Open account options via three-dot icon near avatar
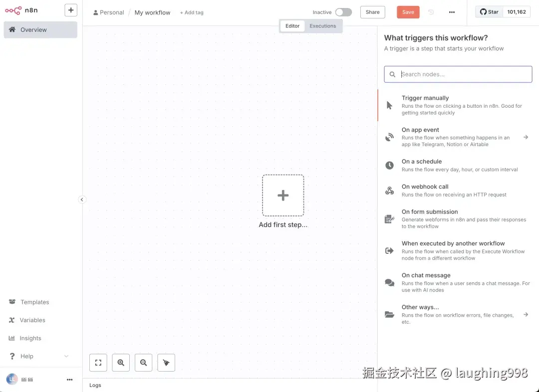The width and height of the screenshot is (539, 392). pos(69,380)
